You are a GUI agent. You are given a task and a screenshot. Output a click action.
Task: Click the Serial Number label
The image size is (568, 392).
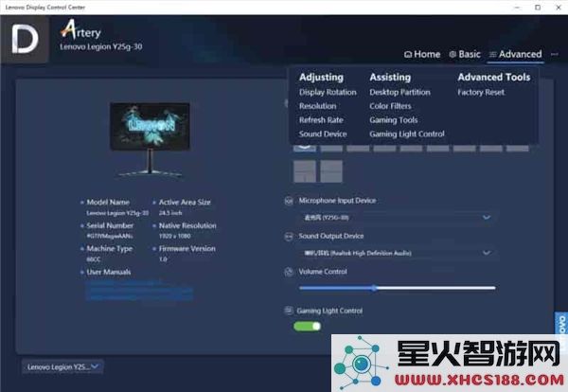point(110,225)
